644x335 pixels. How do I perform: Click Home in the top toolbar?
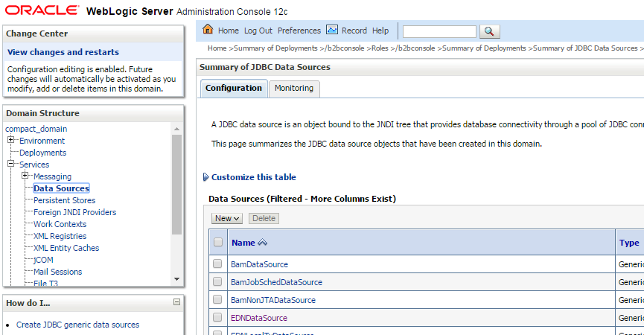[229, 31]
